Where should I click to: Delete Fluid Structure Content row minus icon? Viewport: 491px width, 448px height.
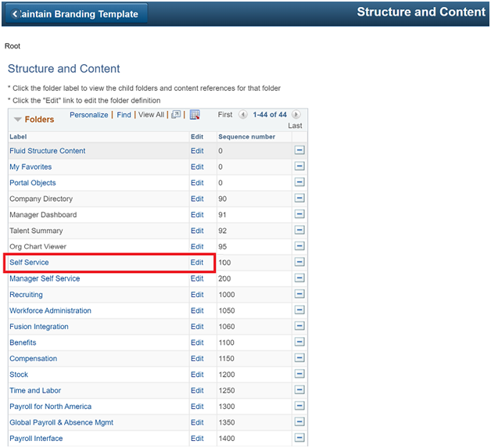pos(299,150)
